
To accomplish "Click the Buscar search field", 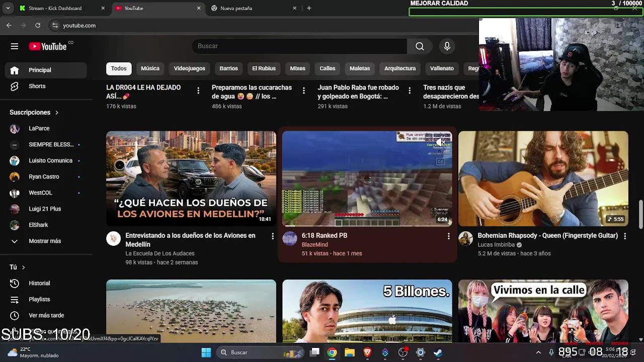I will [x=299, y=46].
